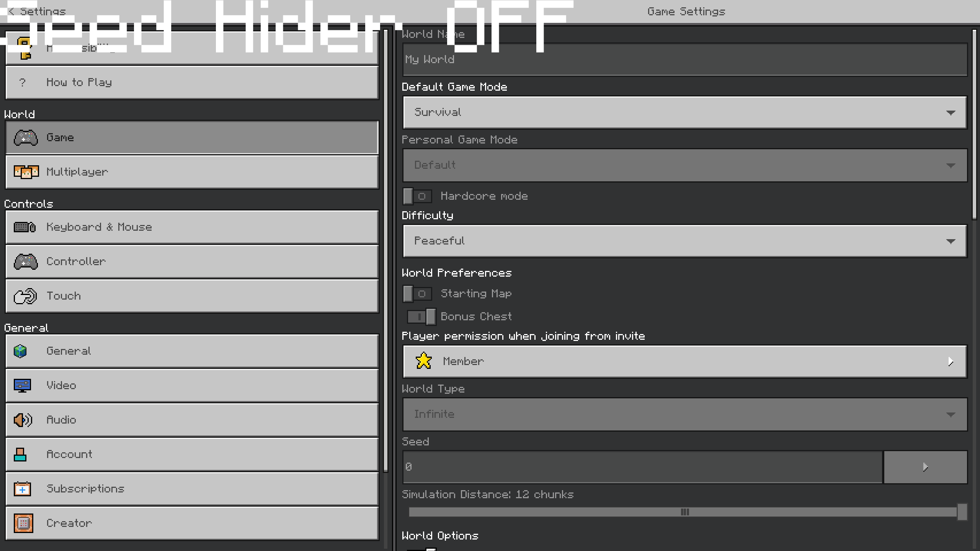This screenshot has height=551, width=980.
Task: Click the keyboard and mouse icon
Action: 25,227
